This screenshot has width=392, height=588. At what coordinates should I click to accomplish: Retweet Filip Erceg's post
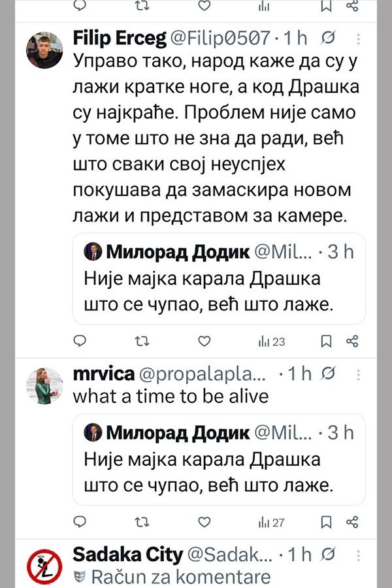[x=141, y=341]
